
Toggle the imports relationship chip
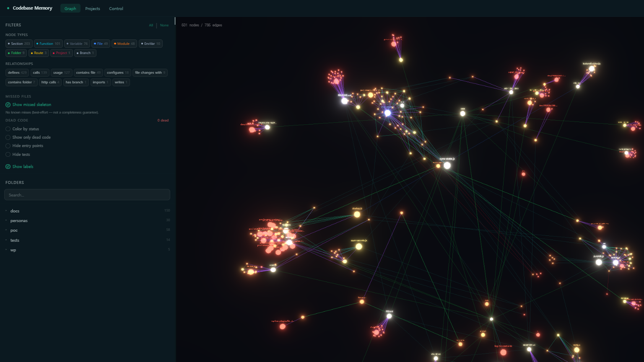pyautogui.click(x=101, y=82)
